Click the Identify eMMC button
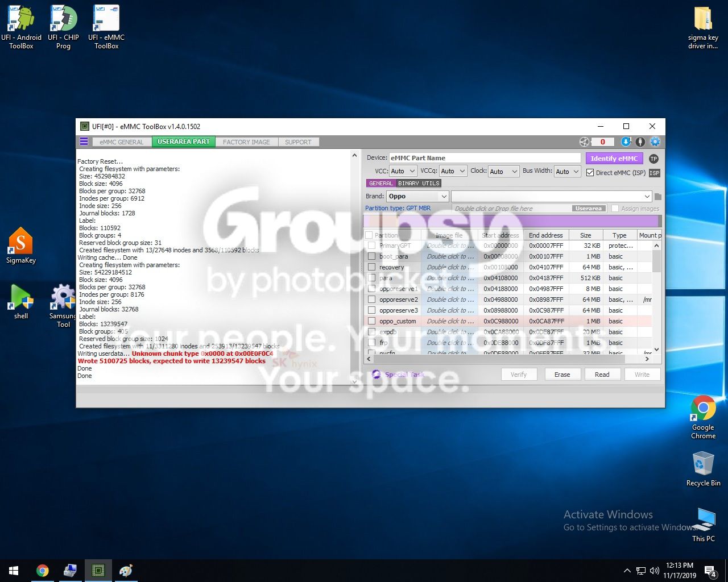This screenshot has height=582, width=728. (614, 159)
